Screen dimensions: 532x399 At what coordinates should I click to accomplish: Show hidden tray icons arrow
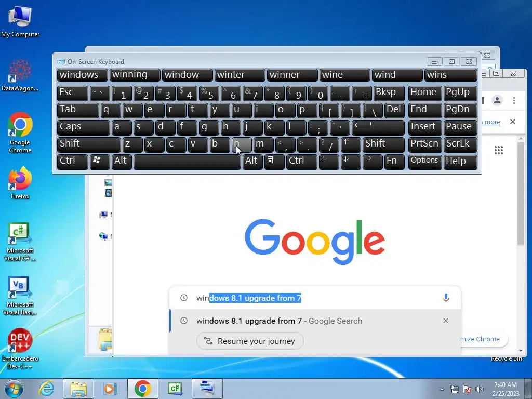pyautogui.click(x=442, y=389)
